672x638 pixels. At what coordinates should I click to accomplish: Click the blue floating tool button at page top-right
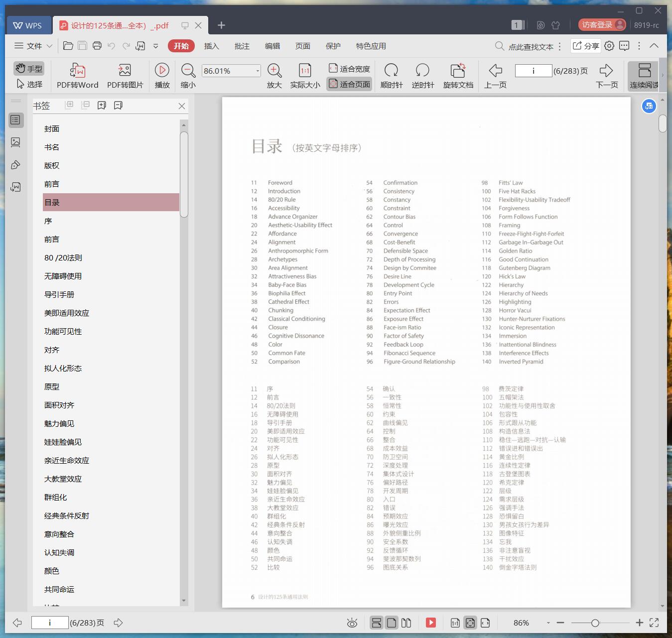(x=649, y=106)
